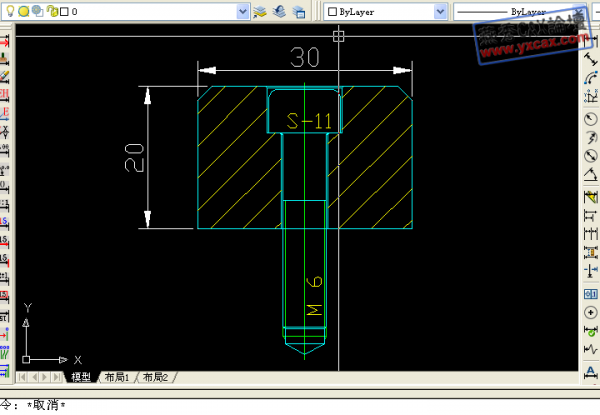The image size is (600, 415).
Task: Click the red EH icon in left toolbar
Action: [x=4, y=94]
